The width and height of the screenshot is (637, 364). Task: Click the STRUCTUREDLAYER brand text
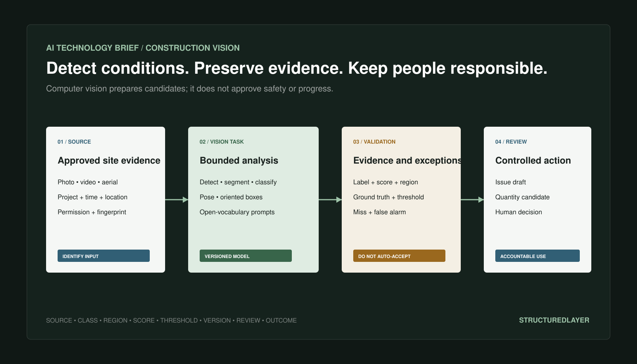click(x=554, y=320)
